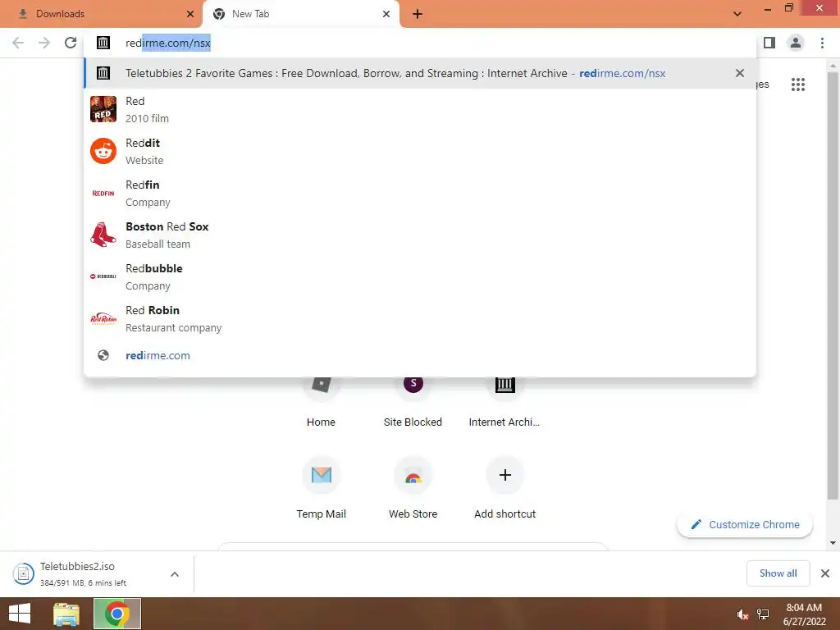
Task: Reload the current page
Action: (71, 43)
